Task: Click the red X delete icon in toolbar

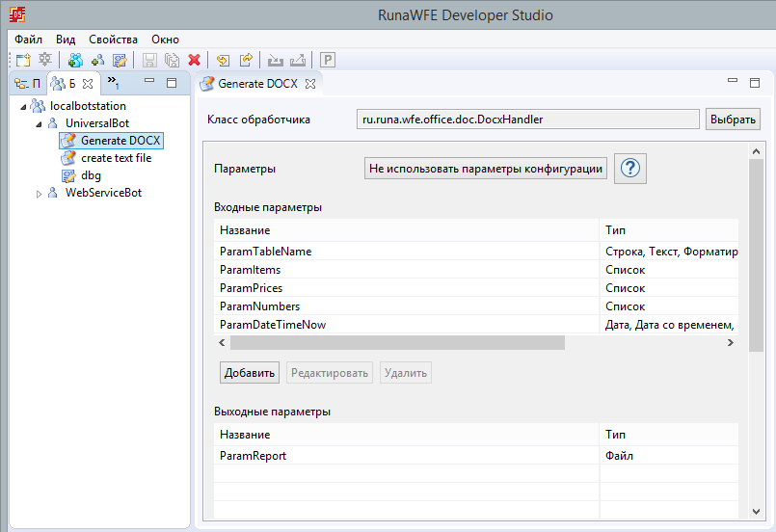Action: click(x=194, y=60)
